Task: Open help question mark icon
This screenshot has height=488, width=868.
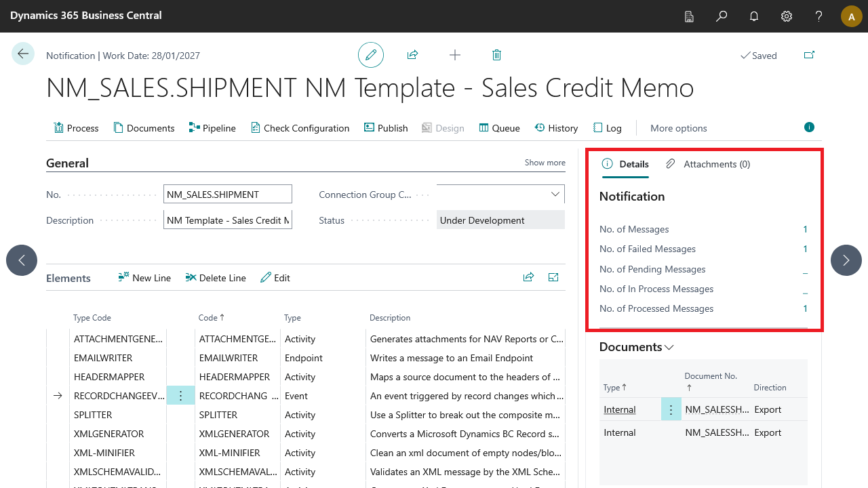Action: [x=819, y=16]
